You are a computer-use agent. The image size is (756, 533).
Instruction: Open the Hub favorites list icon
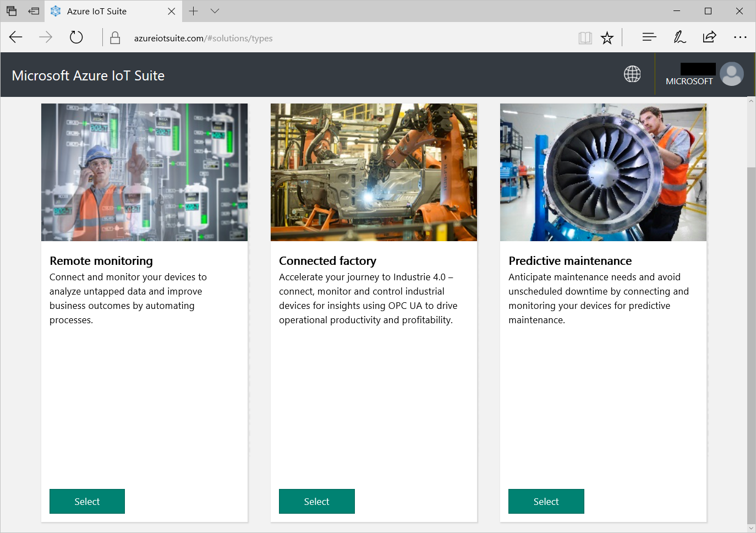coord(649,37)
